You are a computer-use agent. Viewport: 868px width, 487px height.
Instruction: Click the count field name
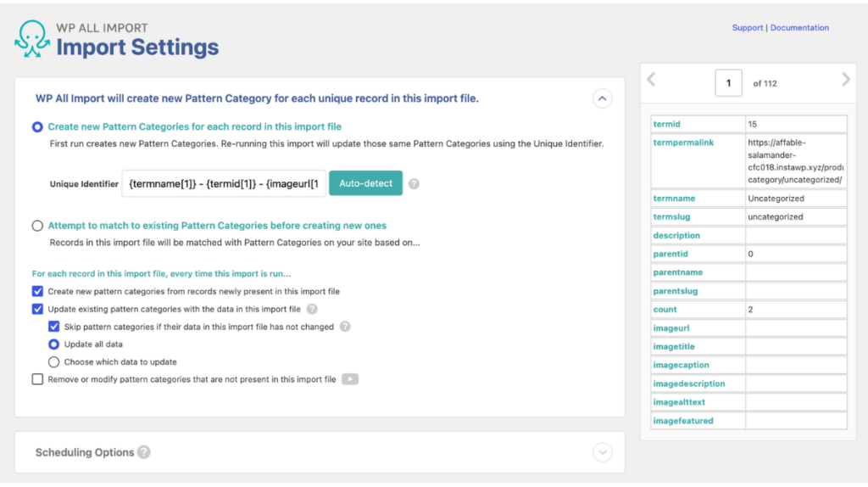[x=665, y=310]
